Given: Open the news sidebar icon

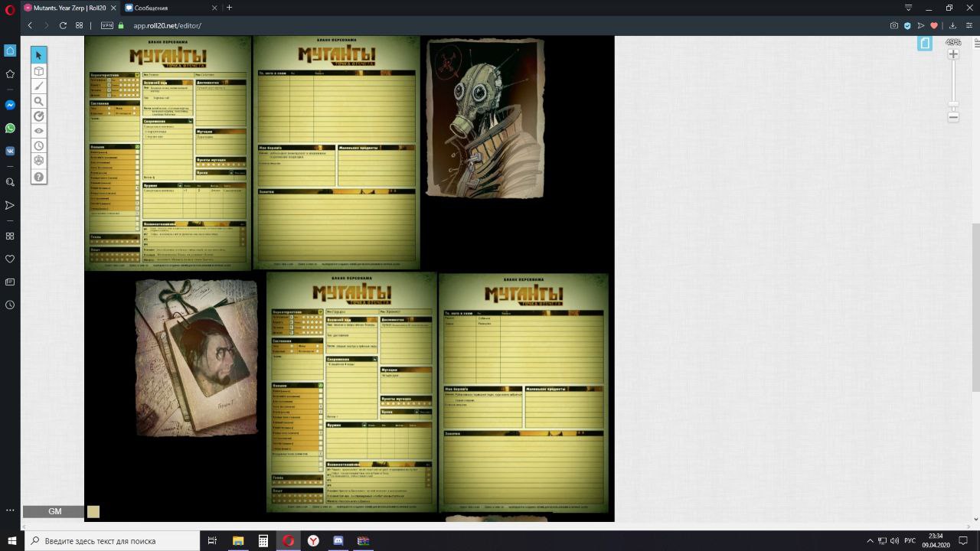Looking at the screenshot, I should click(x=10, y=282).
